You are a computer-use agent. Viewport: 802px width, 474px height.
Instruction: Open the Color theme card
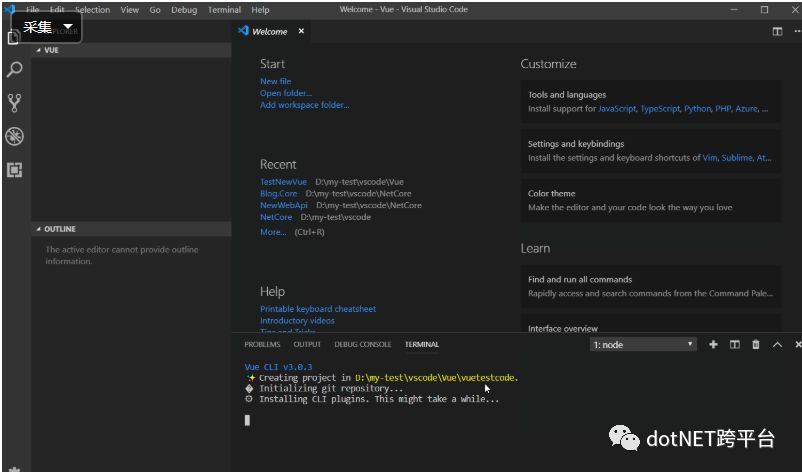(651, 200)
